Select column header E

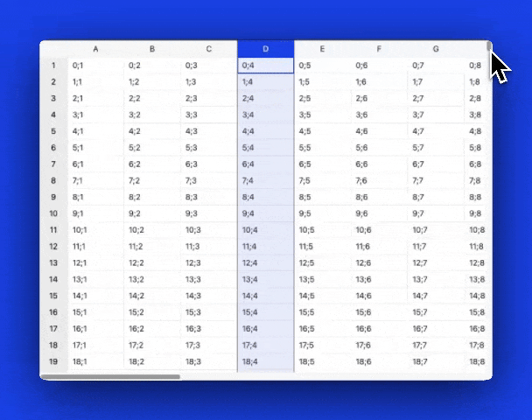(322, 49)
